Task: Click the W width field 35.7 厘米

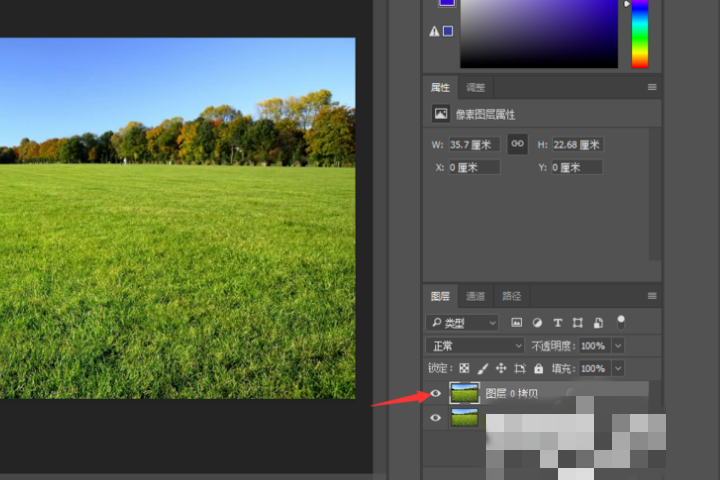Action: pyautogui.click(x=473, y=145)
